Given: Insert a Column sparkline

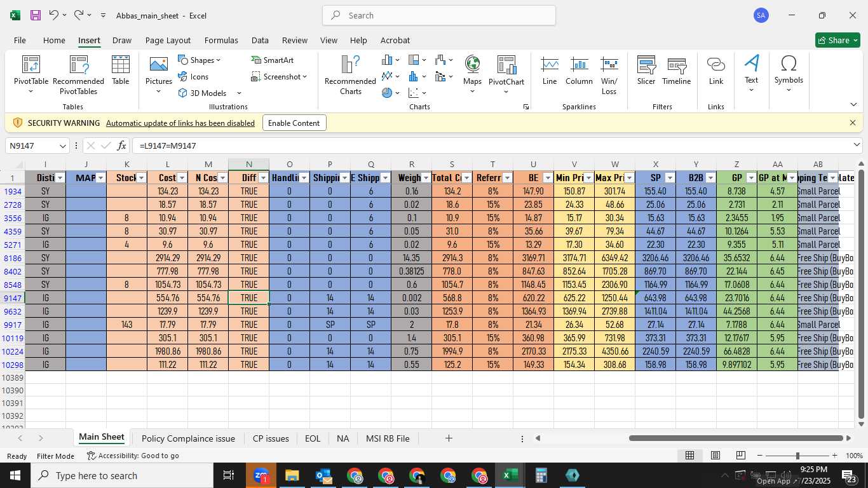Looking at the screenshot, I should point(579,70).
